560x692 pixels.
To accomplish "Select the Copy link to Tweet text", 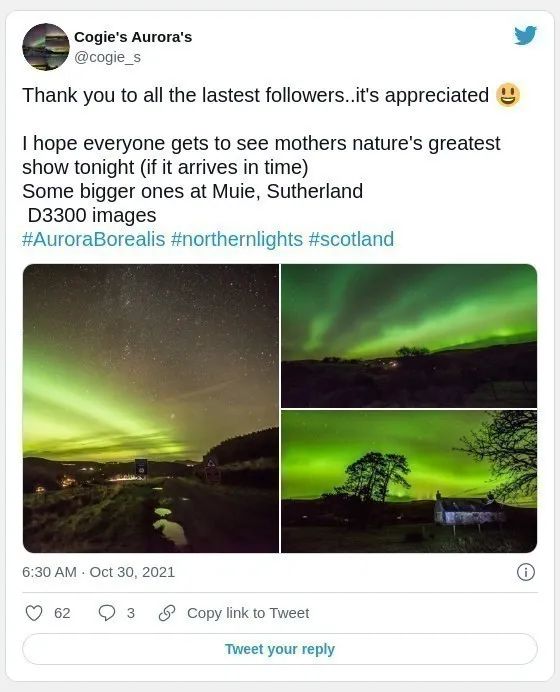I will [x=248, y=613].
